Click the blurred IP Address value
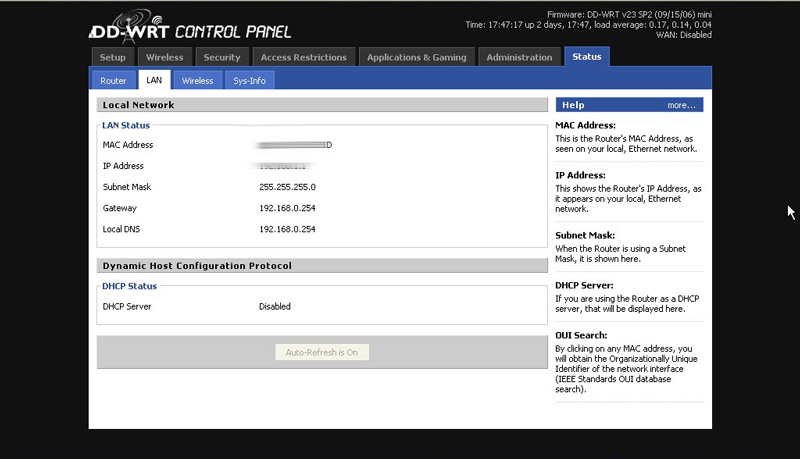The height and width of the screenshot is (459, 800). click(x=283, y=166)
